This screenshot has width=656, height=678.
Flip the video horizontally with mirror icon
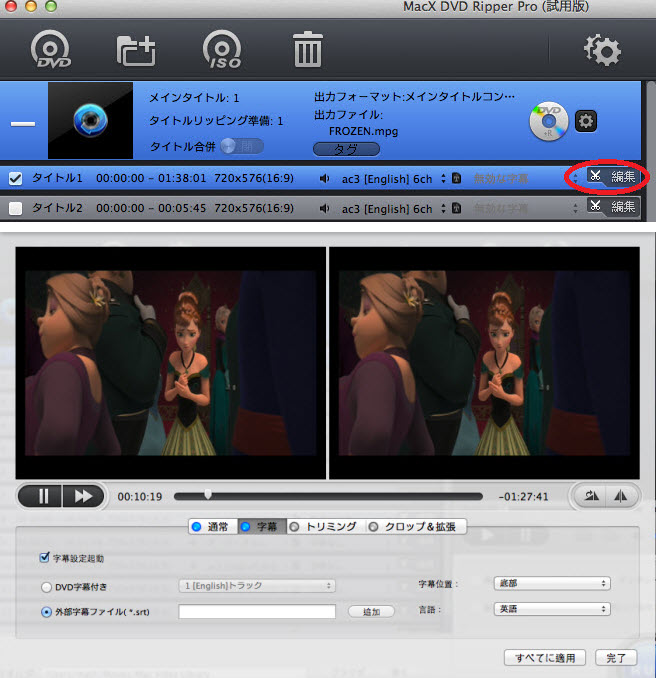coord(621,496)
